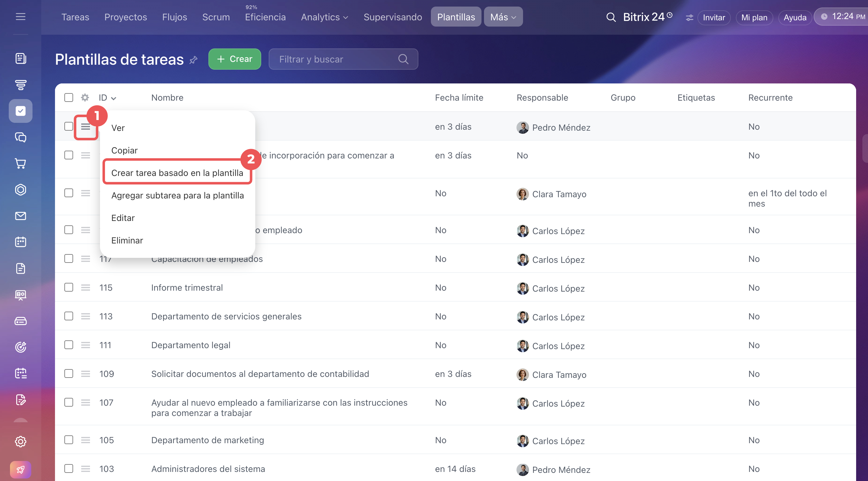
Task: Open the hamburger main menu icon
Action: [21, 17]
